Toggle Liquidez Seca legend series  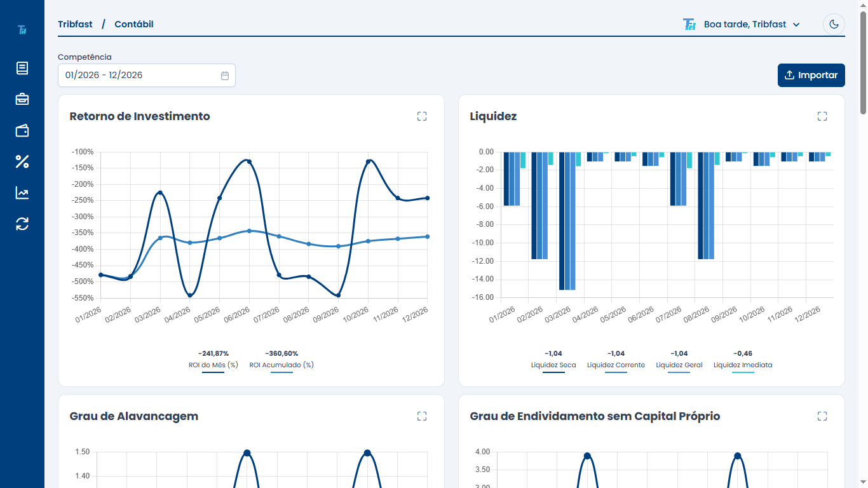pyautogui.click(x=553, y=366)
